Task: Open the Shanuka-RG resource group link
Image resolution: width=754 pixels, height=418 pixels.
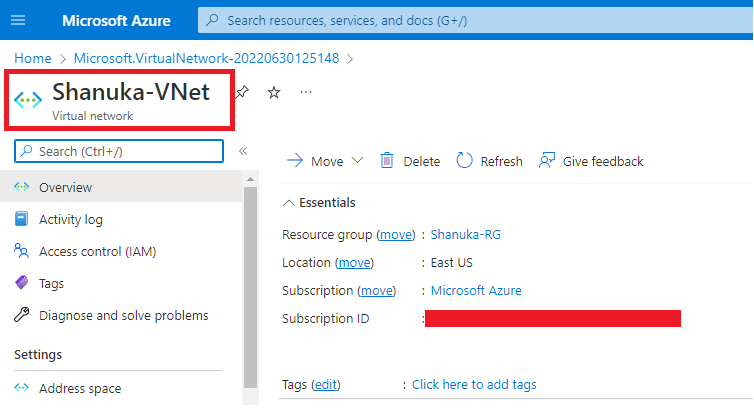Action: (465, 235)
